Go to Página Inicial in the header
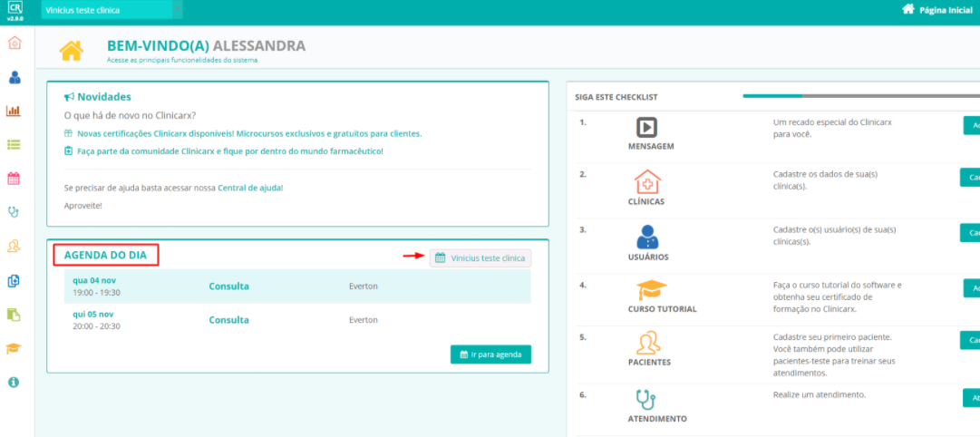The width and height of the screenshot is (980, 437). (937, 10)
